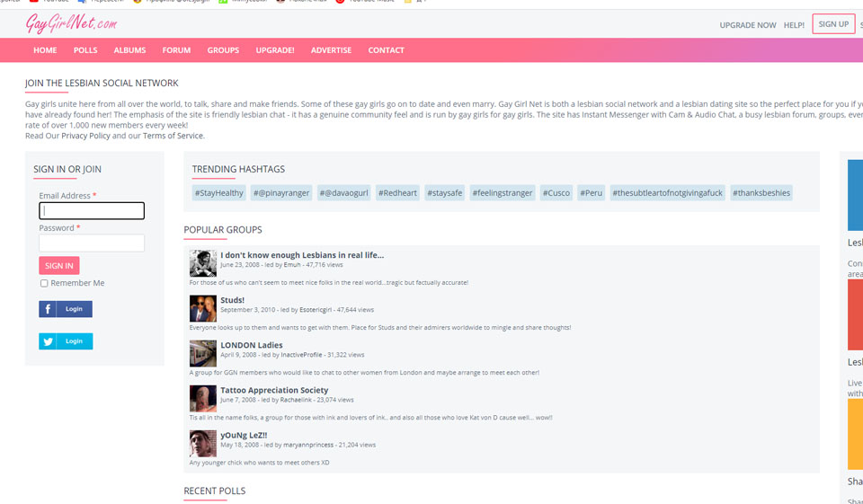View group leader Emuh's profile
Screen dimensions: 863x504
(x=292, y=265)
